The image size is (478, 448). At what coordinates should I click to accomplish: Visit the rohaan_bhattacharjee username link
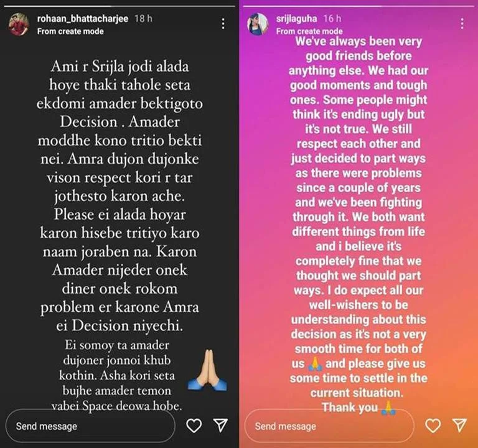point(83,19)
